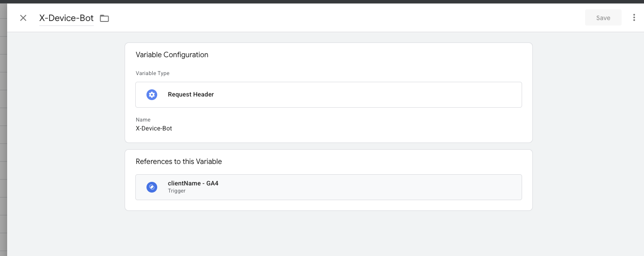Screen dimensions: 644x256
Task: Close the variable editor panel
Action: (23, 18)
